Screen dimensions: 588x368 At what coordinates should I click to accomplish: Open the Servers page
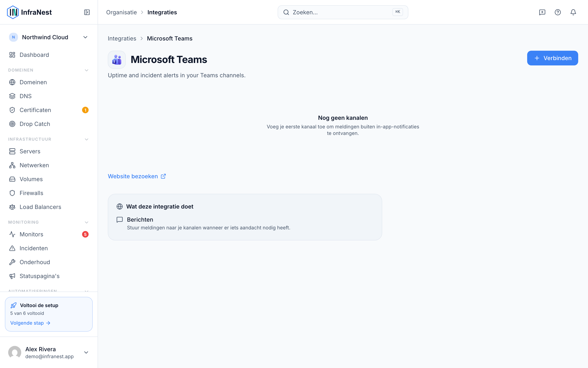(x=49, y=151)
